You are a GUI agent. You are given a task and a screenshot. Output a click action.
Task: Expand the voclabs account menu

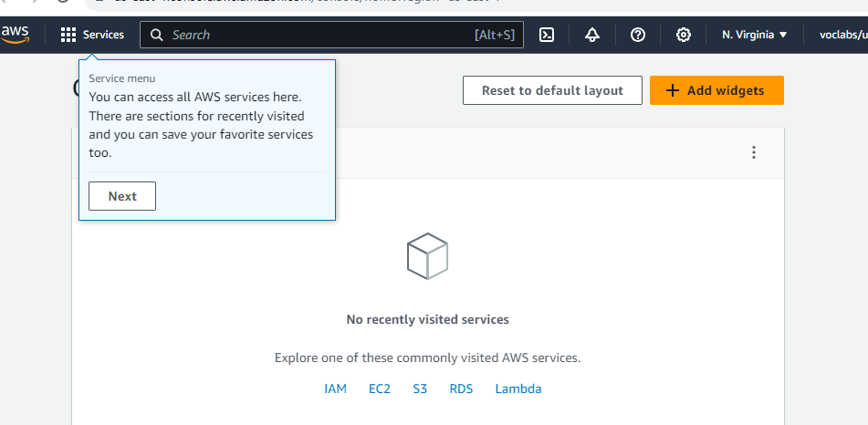pyautogui.click(x=842, y=35)
